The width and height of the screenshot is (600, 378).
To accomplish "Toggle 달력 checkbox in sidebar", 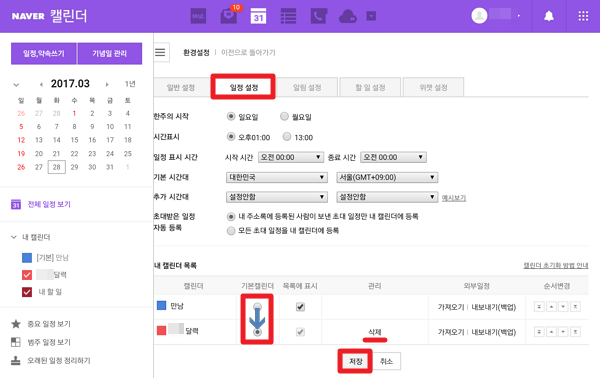I will coord(27,275).
